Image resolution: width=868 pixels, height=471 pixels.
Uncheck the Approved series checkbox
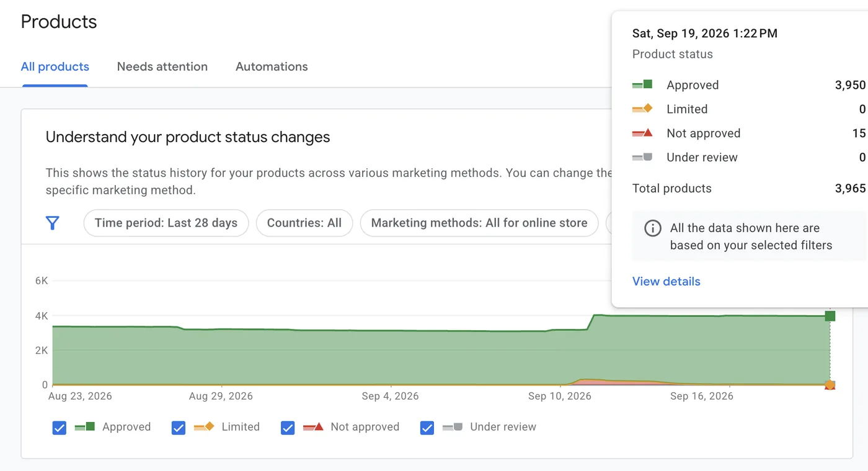click(60, 428)
